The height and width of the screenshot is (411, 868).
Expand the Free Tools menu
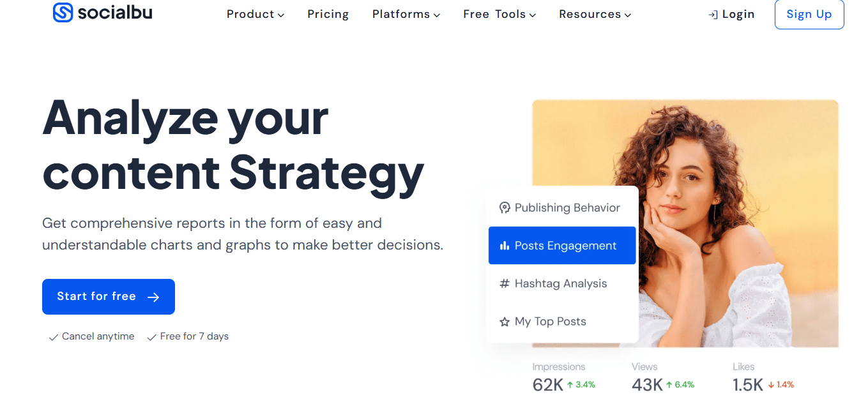[499, 14]
